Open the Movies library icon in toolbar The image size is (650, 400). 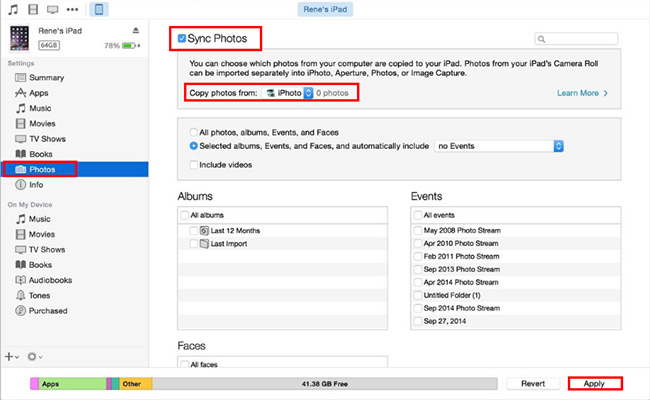(x=33, y=9)
